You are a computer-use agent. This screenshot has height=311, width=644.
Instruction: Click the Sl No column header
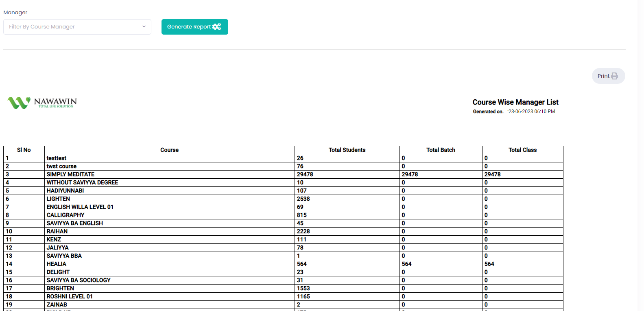pyautogui.click(x=24, y=150)
